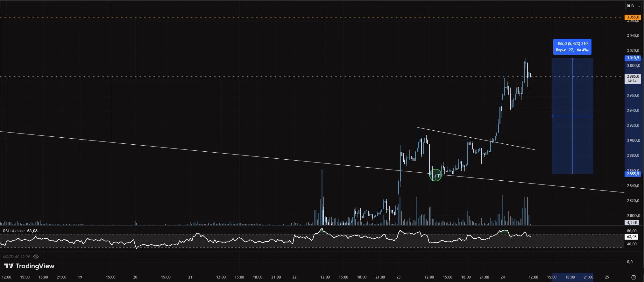
Task: Click the 2960,0 price axis label
Action: [x=633, y=96]
